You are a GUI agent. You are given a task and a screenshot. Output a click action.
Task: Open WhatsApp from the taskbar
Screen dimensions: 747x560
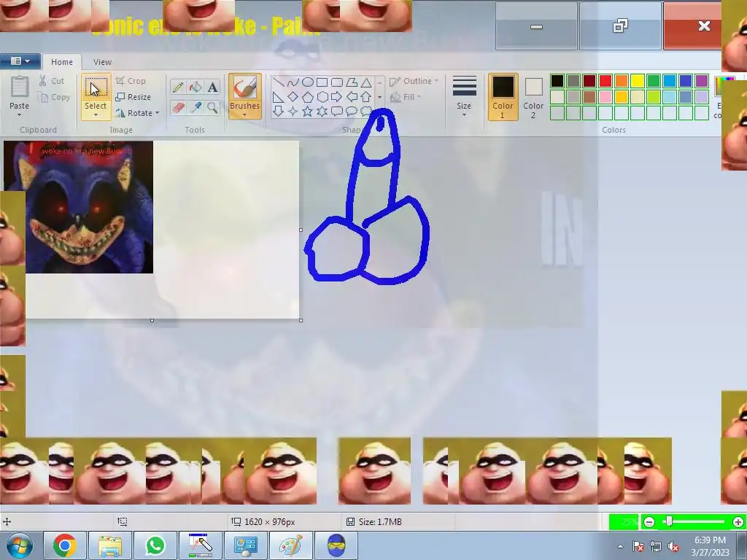click(x=155, y=545)
